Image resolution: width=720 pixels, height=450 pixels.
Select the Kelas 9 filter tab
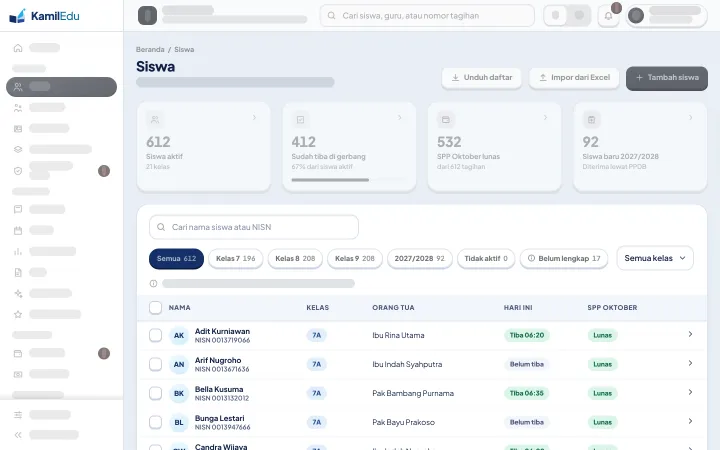(x=355, y=259)
